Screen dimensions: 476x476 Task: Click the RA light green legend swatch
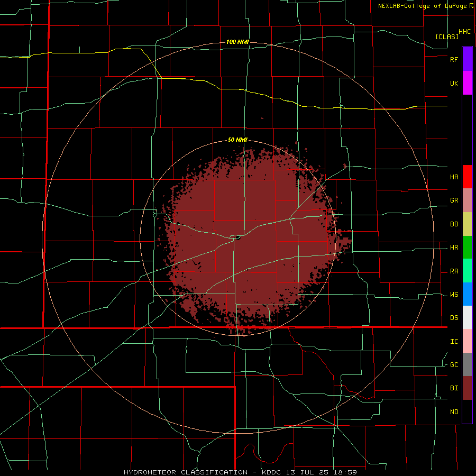467,271
